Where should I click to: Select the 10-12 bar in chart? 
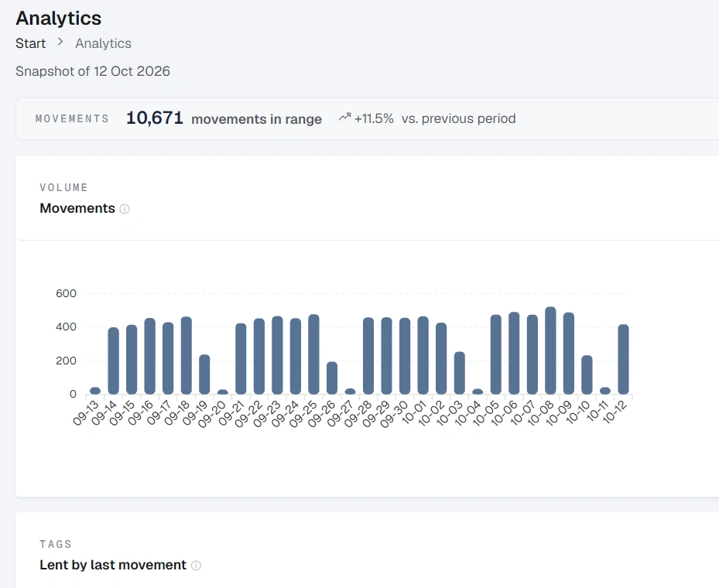(624, 359)
